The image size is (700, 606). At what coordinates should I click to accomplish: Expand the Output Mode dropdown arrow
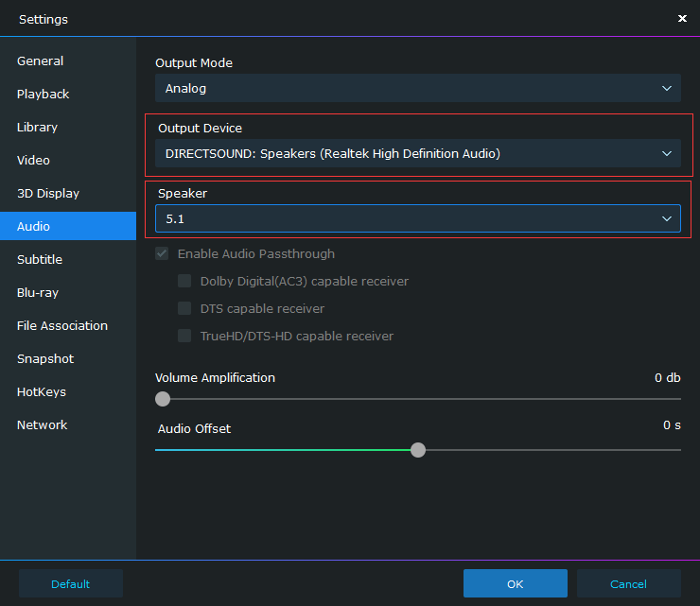(667, 88)
